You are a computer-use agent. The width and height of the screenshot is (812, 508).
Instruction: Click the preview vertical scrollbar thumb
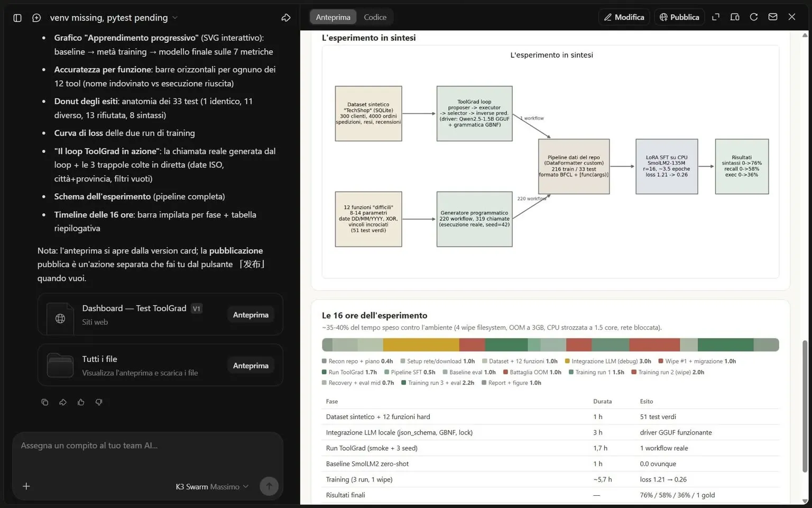coord(805,406)
